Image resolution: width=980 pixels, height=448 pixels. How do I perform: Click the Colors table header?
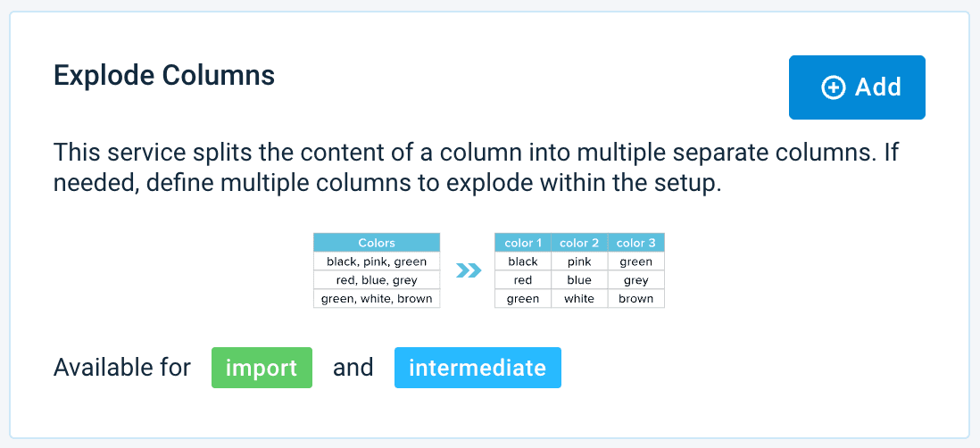pos(377,243)
